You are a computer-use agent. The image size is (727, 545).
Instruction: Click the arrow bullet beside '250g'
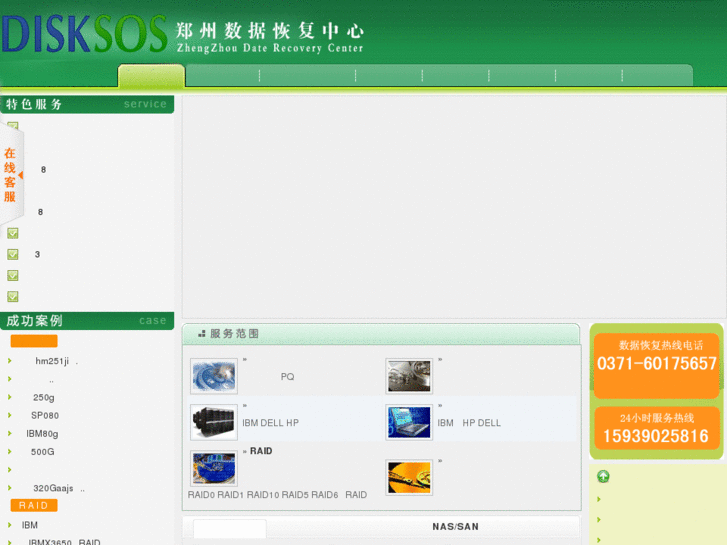pos(10,397)
